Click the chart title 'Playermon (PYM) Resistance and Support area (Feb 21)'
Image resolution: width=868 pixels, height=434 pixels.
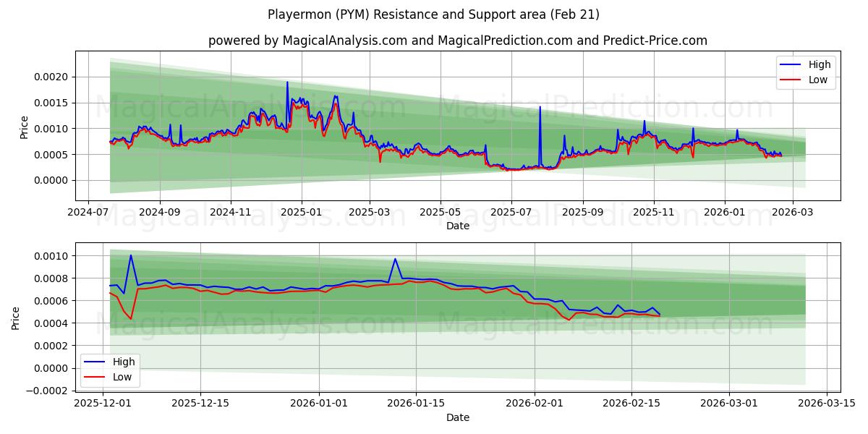pyautogui.click(x=433, y=14)
